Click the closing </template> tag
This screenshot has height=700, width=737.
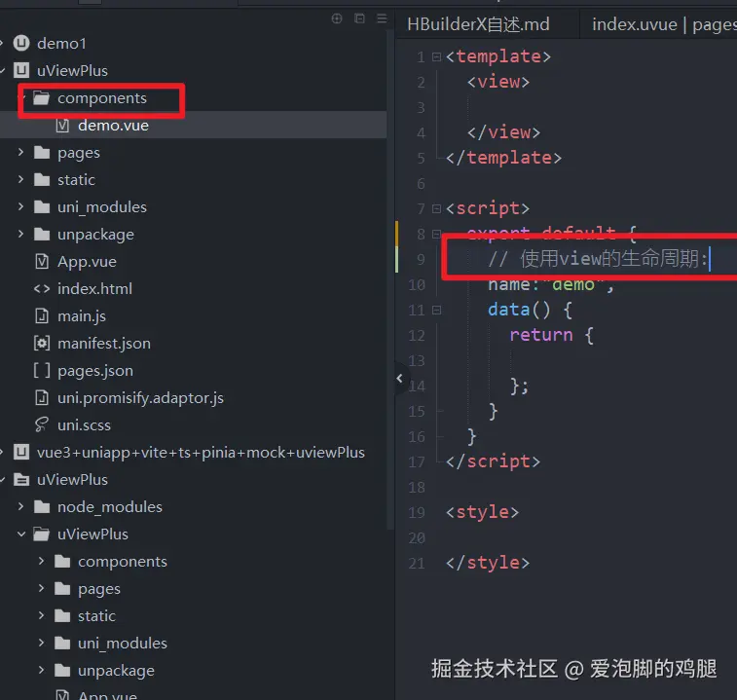pyautogui.click(x=503, y=158)
